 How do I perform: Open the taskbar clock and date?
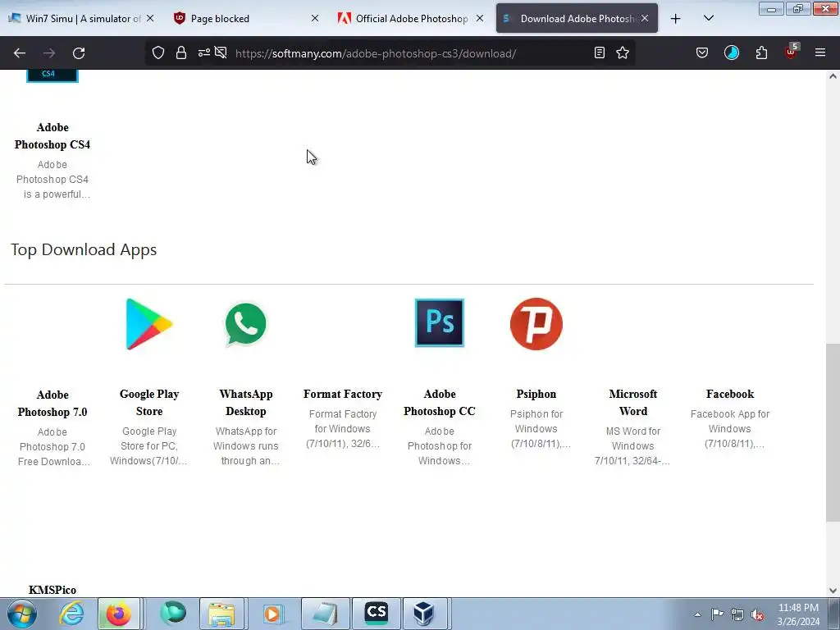[798, 614]
